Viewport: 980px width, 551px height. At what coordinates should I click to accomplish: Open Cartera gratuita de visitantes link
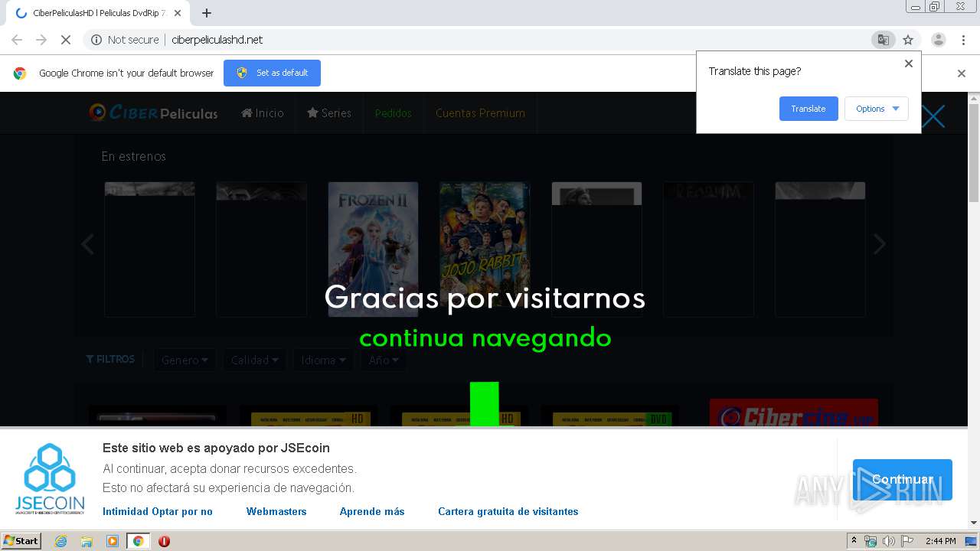508,511
